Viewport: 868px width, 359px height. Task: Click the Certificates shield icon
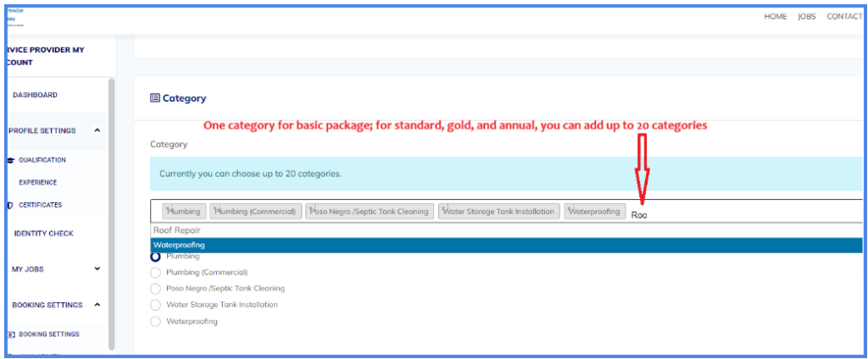pos(10,205)
